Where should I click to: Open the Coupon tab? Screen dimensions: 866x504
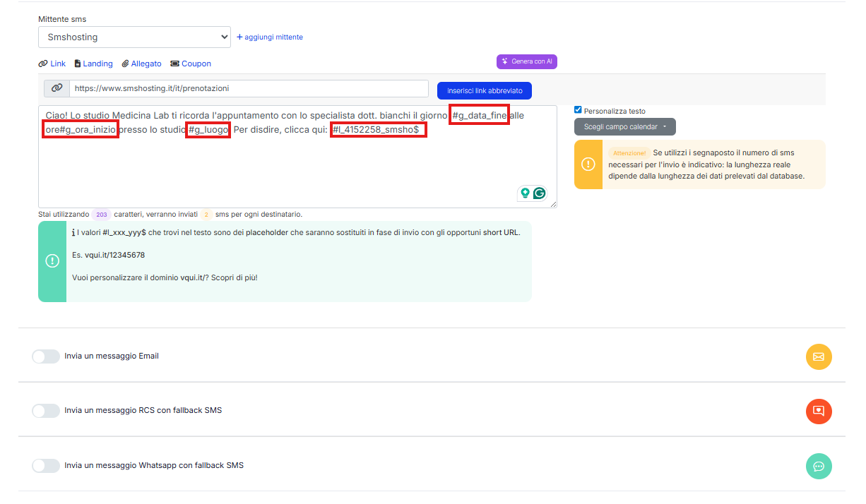coord(191,64)
